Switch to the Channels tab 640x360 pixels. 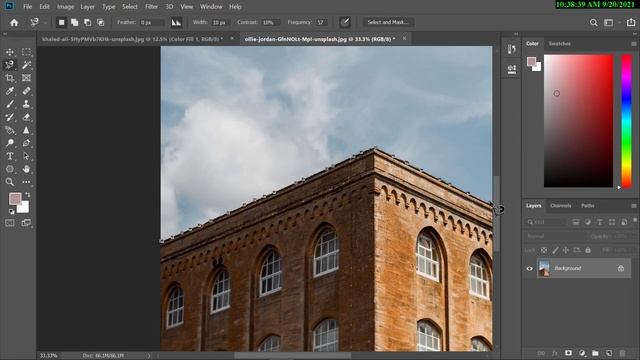coord(560,206)
